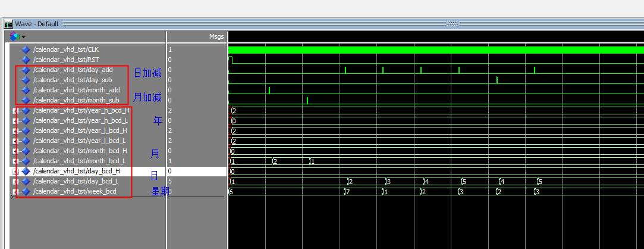Screen dimensions: 644x249
Task: Select the /calendar_vhd_tst/year_h_bcd_L signal name
Action: [x=81, y=120]
